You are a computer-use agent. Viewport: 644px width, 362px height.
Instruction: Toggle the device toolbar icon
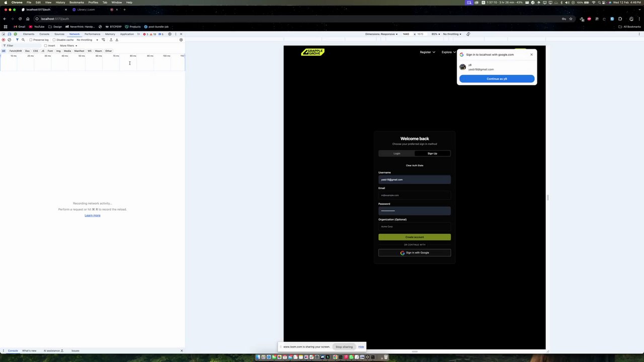coord(9,34)
